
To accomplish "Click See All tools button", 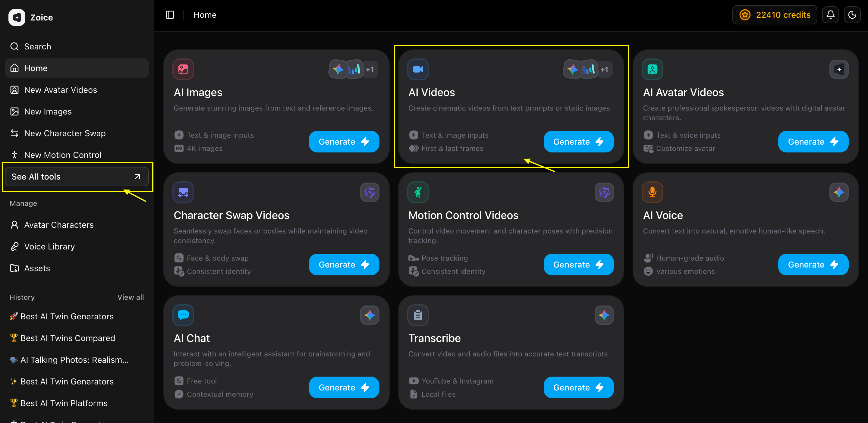I will [x=77, y=177].
